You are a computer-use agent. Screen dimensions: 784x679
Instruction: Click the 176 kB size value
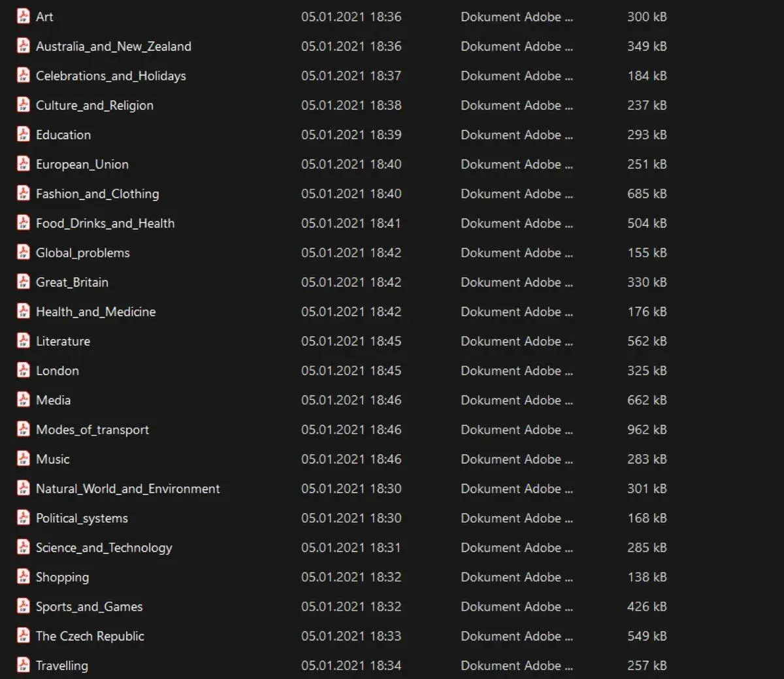(x=647, y=311)
